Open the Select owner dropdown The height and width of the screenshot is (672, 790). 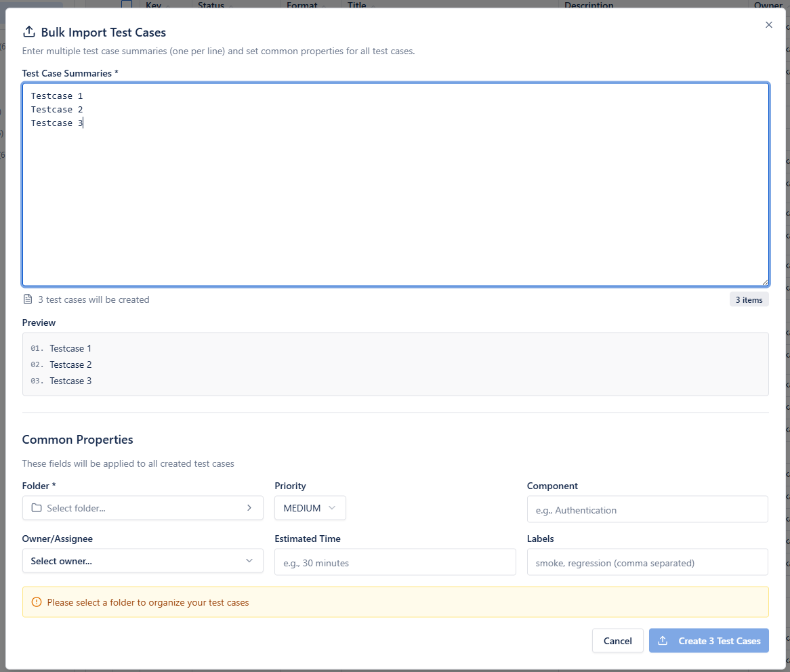[142, 561]
